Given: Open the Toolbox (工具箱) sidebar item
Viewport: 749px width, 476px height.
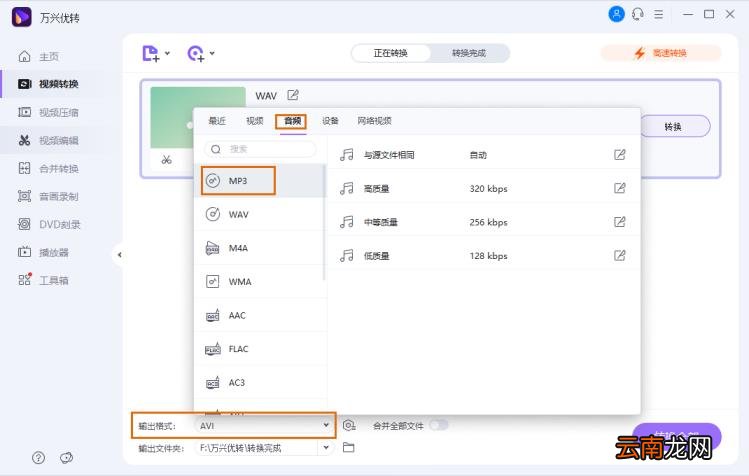Looking at the screenshot, I should click(x=43, y=280).
